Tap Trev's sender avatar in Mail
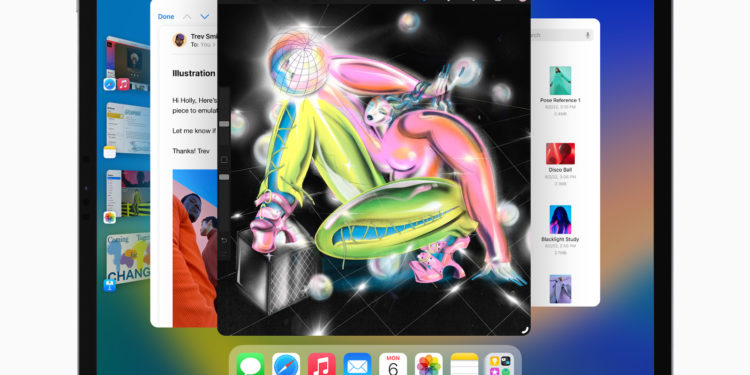This screenshot has height=375, width=750. [x=179, y=40]
